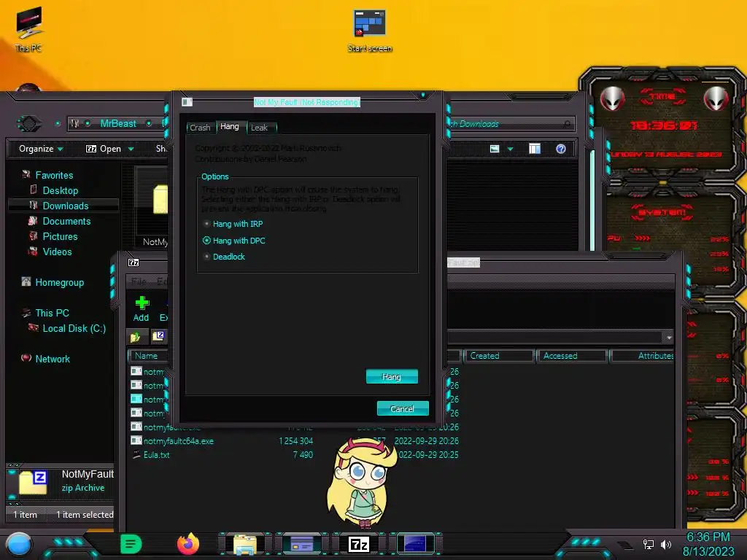Select Homegroup in navigation pane
The image size is (747, 560).
point(59,282)
